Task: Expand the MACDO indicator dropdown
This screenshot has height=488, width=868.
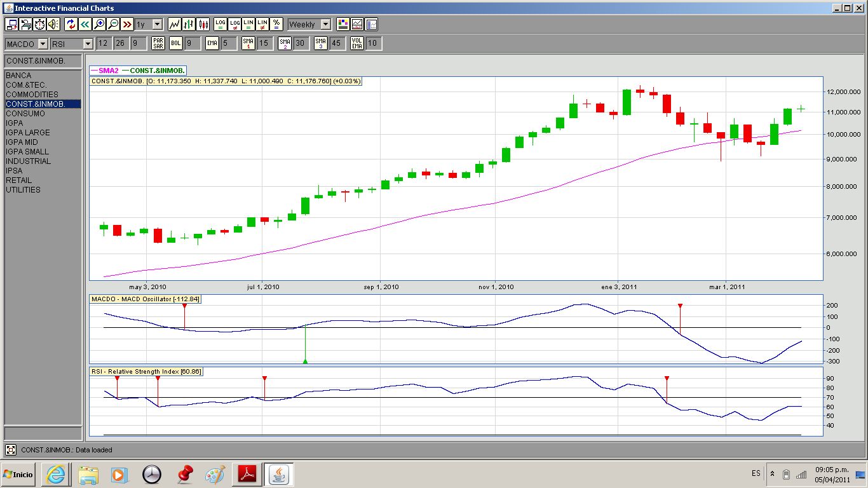Action: tap(43, 44)
